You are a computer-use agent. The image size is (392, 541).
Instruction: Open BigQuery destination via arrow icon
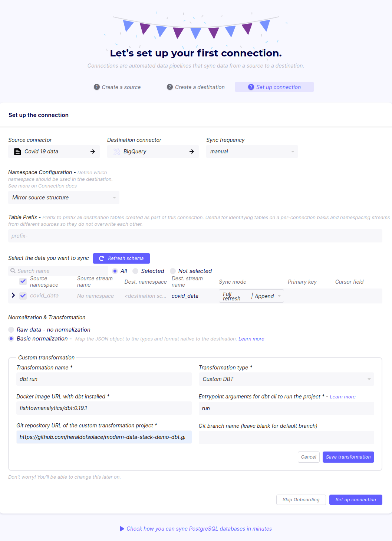[192, 151]
